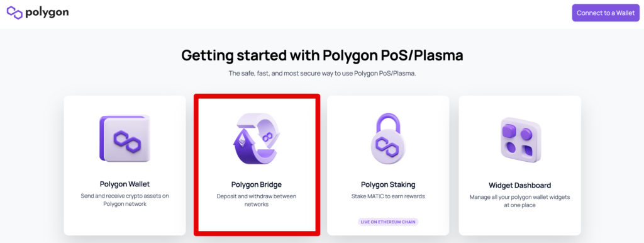The width and height of the screenshot is (644, 243).
Task: Click Connect to a Wallet button
Action: [606, 13]
